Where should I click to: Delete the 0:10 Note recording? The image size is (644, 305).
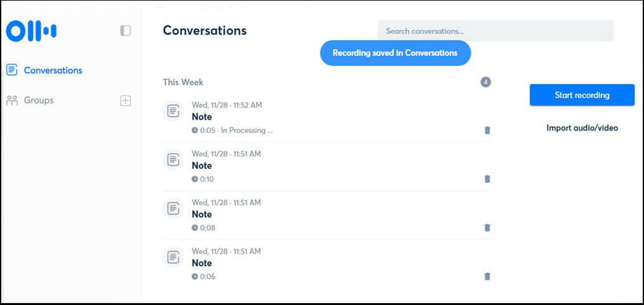coord(487,179)
